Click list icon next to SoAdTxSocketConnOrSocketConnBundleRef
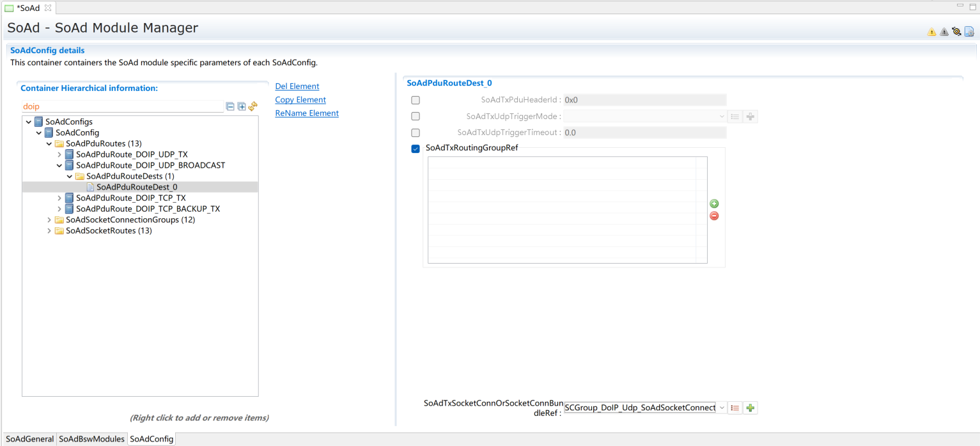The height and width of the screenshot is (446, 980). [735, 408]
